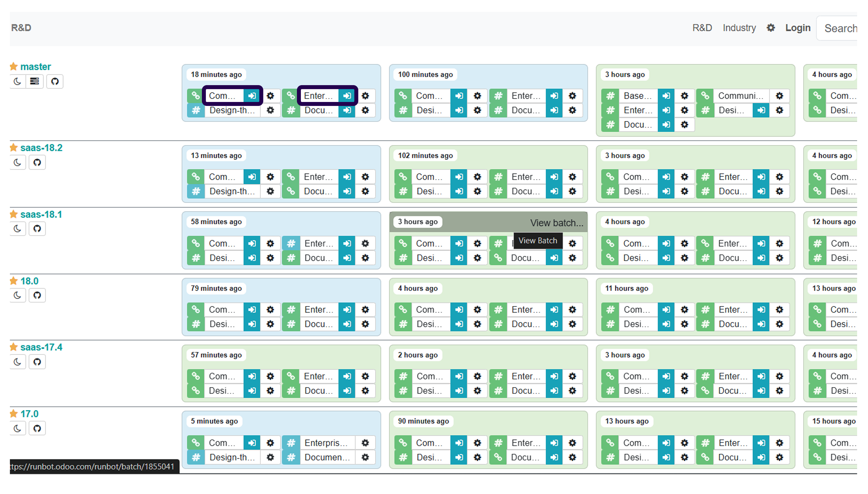
Task: Open gear dropdown of Com... in master 18 minutes batch
Action: (270, 96)
